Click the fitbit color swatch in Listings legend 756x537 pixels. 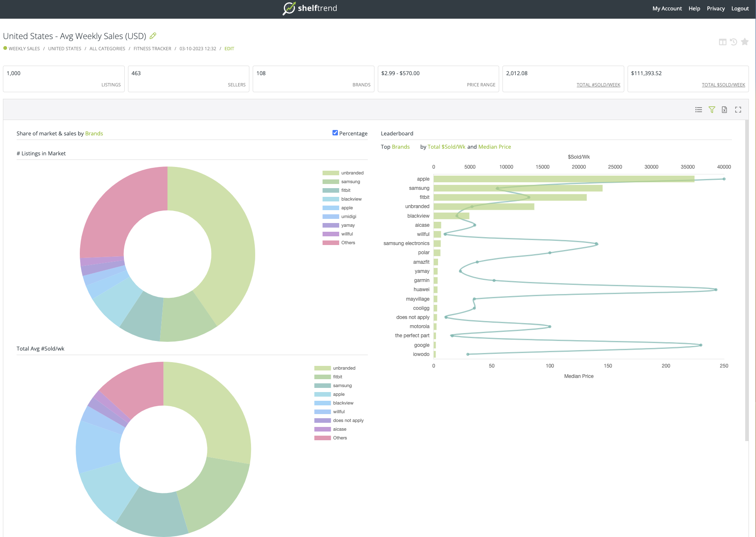[x=331, y=190]
